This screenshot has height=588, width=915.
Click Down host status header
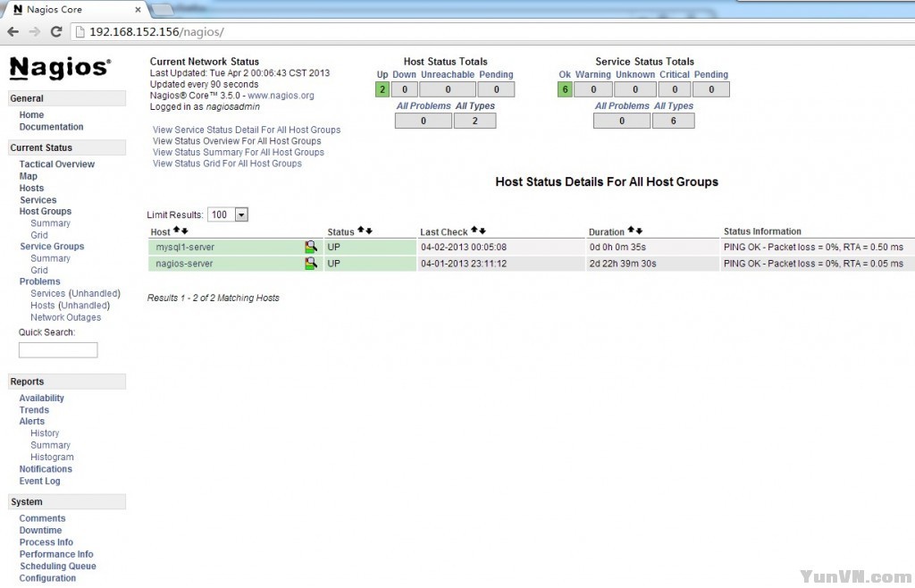point(405,75)
